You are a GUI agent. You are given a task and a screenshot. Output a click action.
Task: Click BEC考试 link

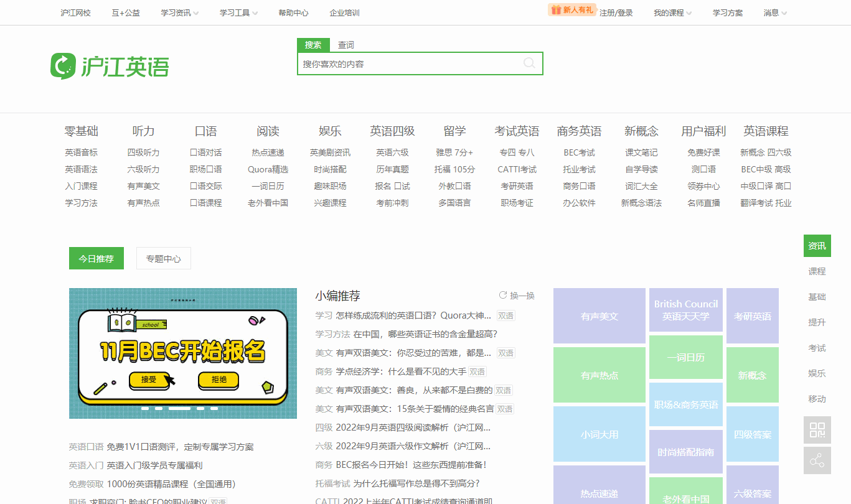[x=580, y=152]
